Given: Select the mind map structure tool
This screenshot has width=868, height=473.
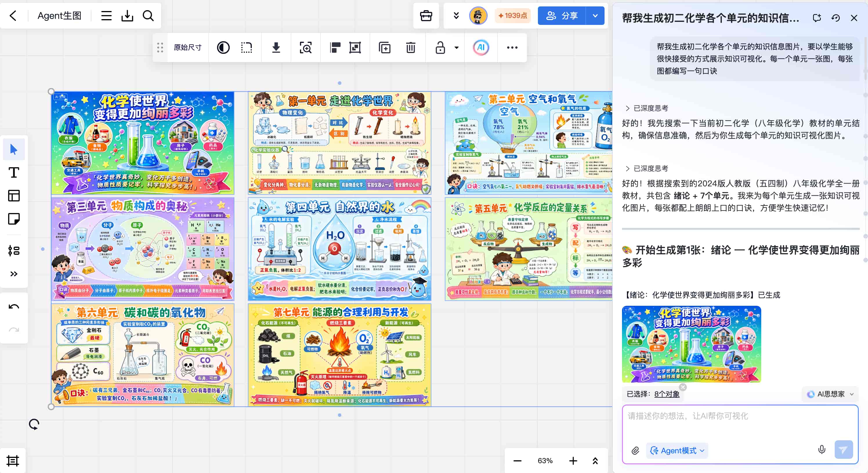Looking at the screenshot, I should tap(14, 250).
